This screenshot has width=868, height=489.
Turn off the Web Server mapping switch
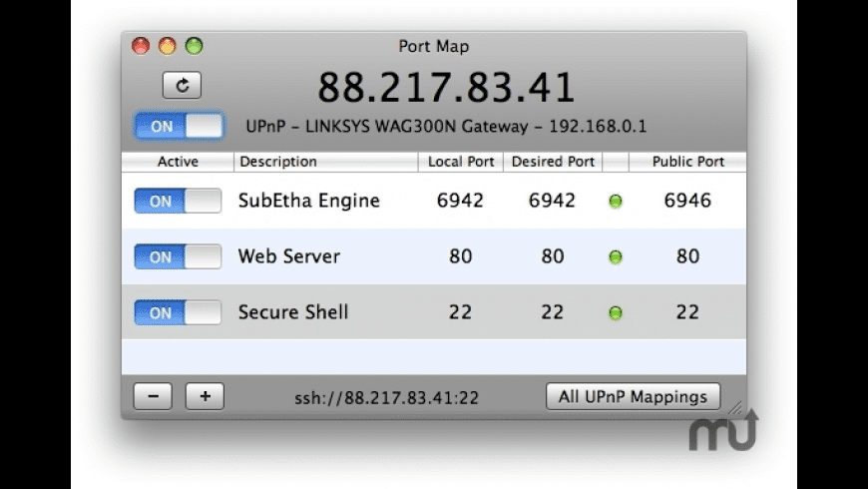click(178, 257)
